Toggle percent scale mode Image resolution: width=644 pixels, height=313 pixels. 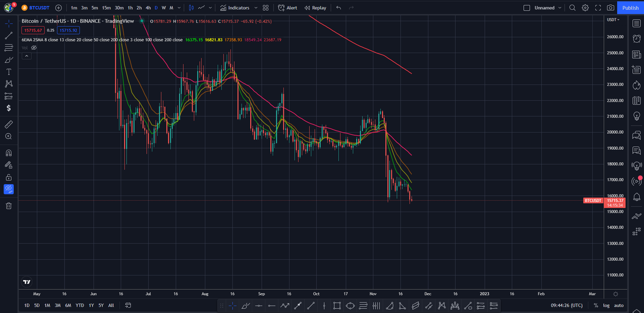coord(596,305)
